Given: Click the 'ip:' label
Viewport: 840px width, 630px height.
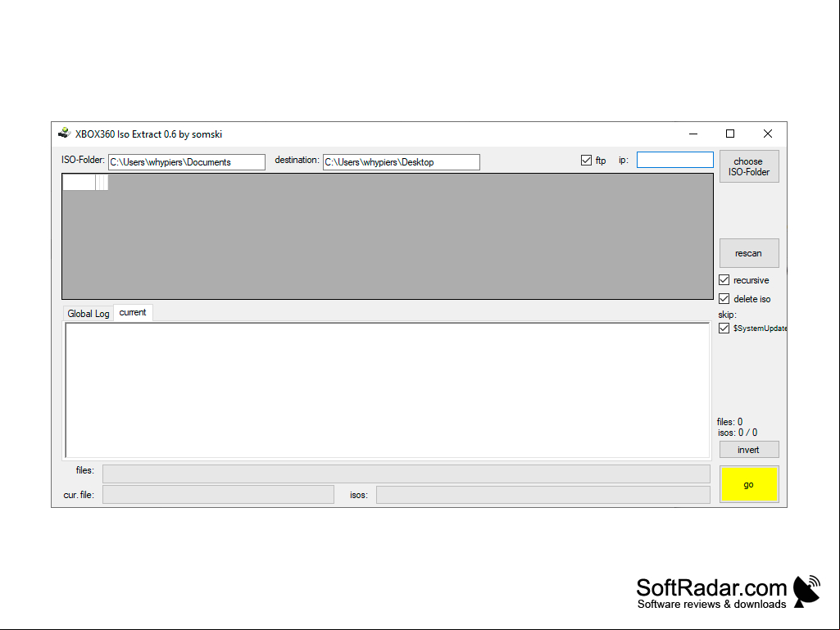Looking at the screenshot, I should point(624,161).
